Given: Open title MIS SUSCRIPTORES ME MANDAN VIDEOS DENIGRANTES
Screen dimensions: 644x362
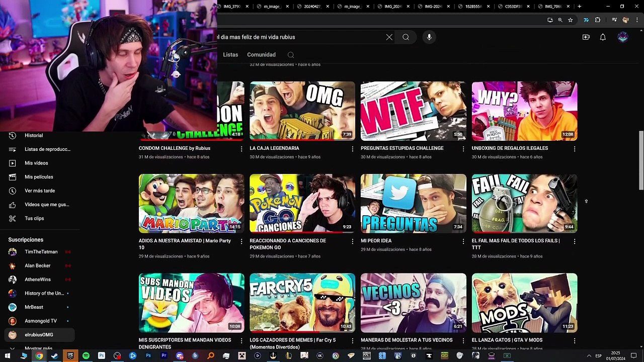Looking at the screenshot, I should pyautogui.click(x=185, y=343).
